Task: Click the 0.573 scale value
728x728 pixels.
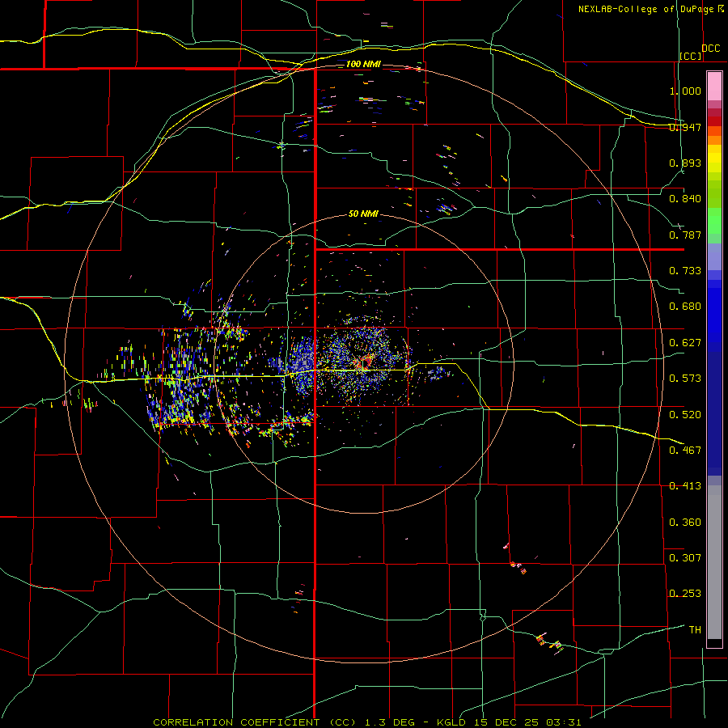Action: pyautogui.click(x=685, y=379)
